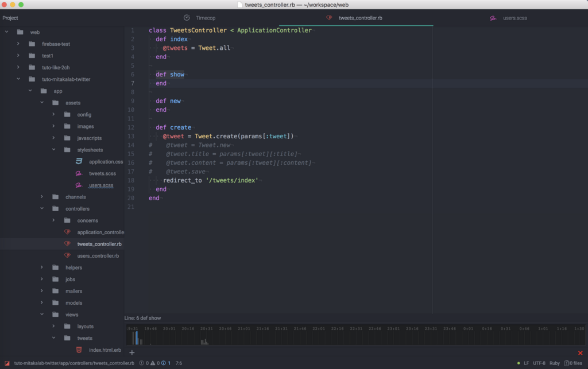Select the layouts folder
This screenshot has height=369, width=588.
click(x=85, y=327)
